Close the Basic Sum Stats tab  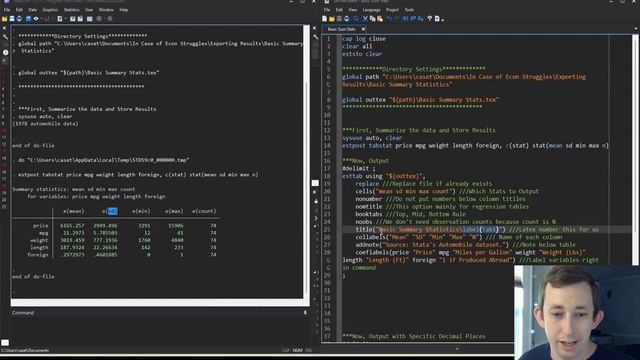point(363,29)
